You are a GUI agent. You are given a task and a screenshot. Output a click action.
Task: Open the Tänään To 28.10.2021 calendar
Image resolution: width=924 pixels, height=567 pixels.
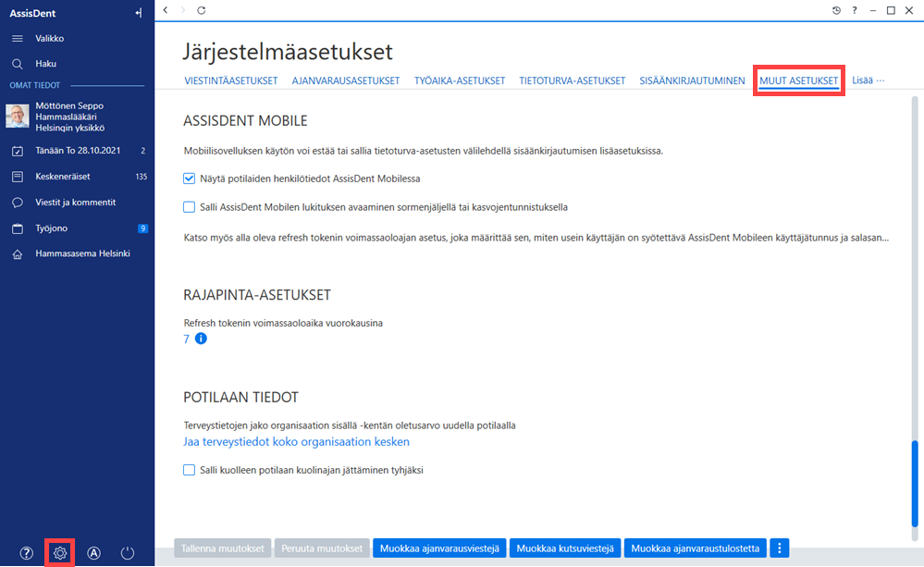[x=77, y=150]
